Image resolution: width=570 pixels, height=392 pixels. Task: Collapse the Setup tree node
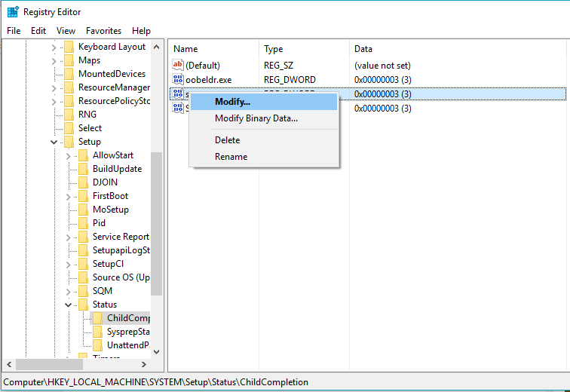pos(54,142)
